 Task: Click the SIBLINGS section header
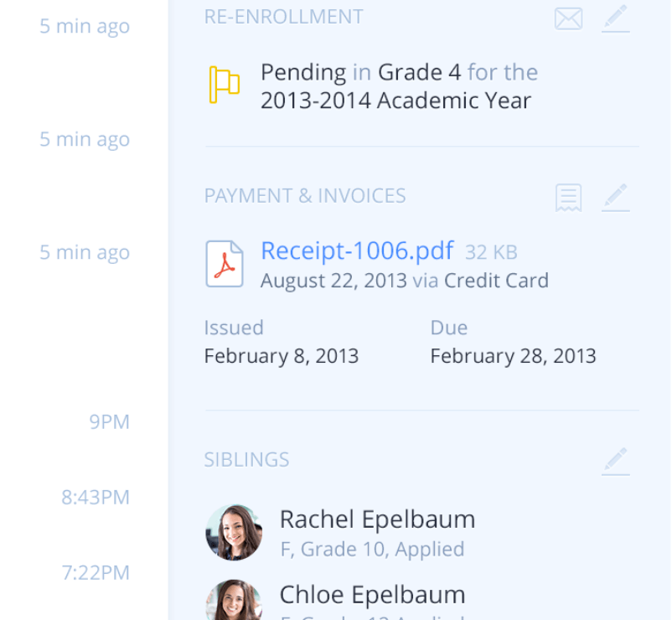click(x=246, y=460)
